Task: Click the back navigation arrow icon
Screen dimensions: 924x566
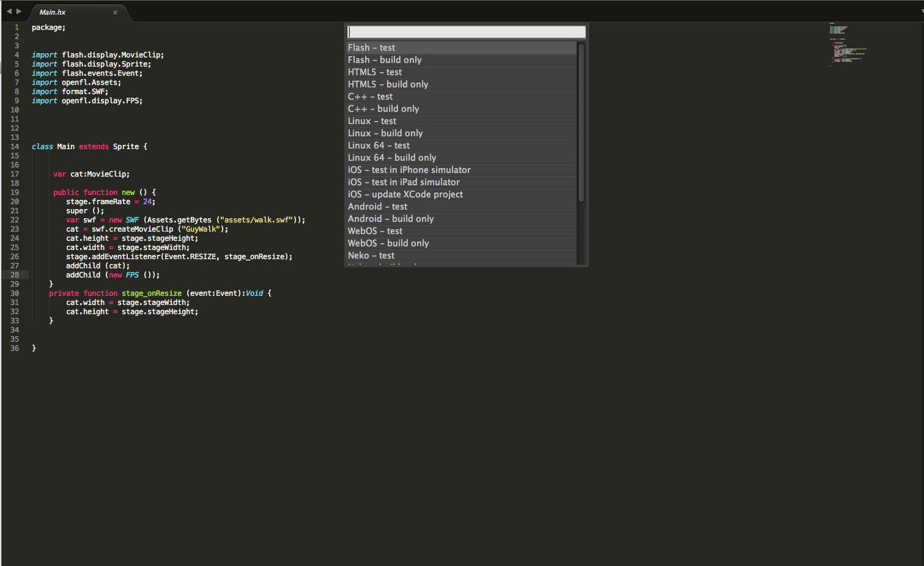Action: coord(9,10)
